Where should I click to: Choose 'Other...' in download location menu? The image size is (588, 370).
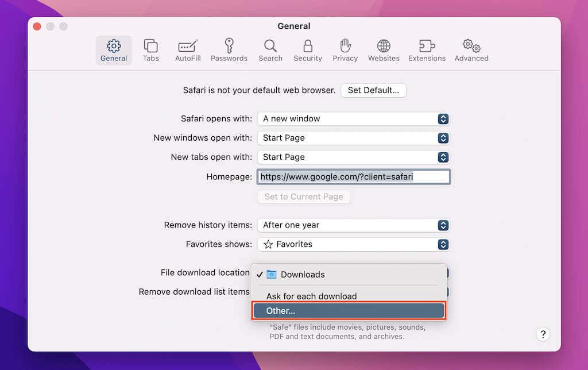pyautogui.click(x=349, y=311)
